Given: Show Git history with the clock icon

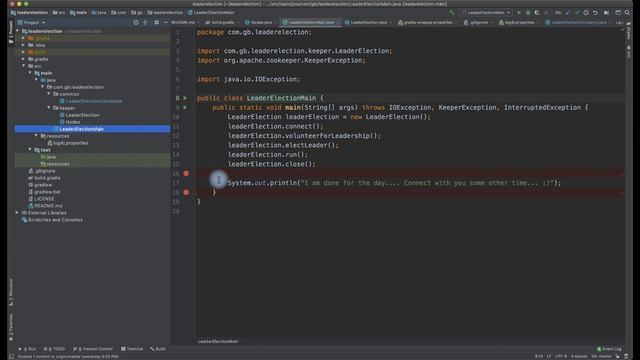Looking at the screenshot, I should [586, 13].
